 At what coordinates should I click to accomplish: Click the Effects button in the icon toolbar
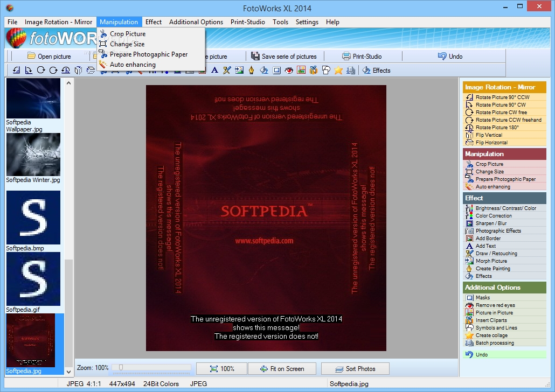point(376,71)
